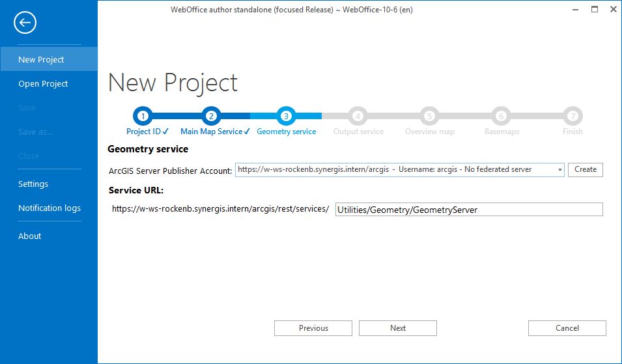Click step 5 Overview map circle
This screenshot has height=364, width=622.
[x=429, y=116]
